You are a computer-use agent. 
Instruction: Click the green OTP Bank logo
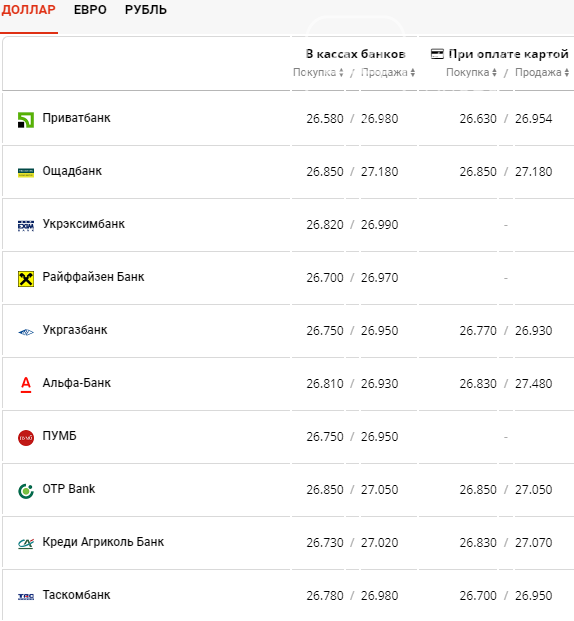(x=26, y=491)
